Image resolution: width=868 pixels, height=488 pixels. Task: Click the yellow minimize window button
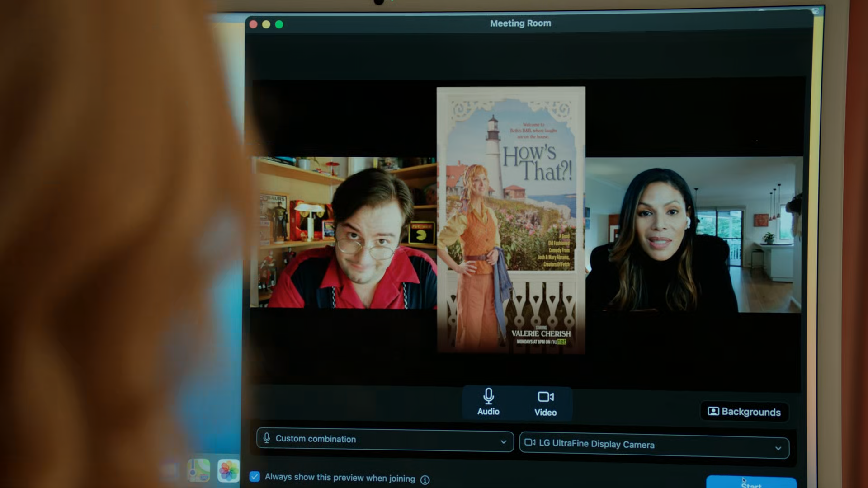pyautogui.click(x=266, y=24)
